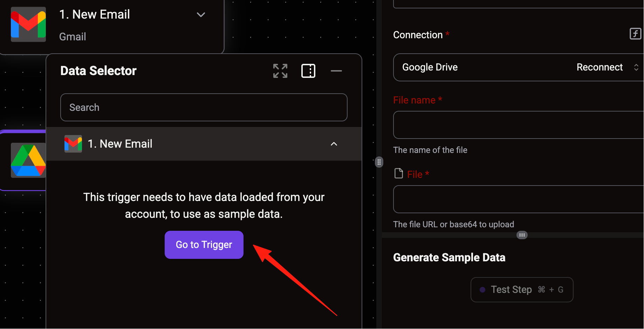Screen dimensions: 644x329
Task: Dock the Data Selector panel to the side
Action: [308, 71]
